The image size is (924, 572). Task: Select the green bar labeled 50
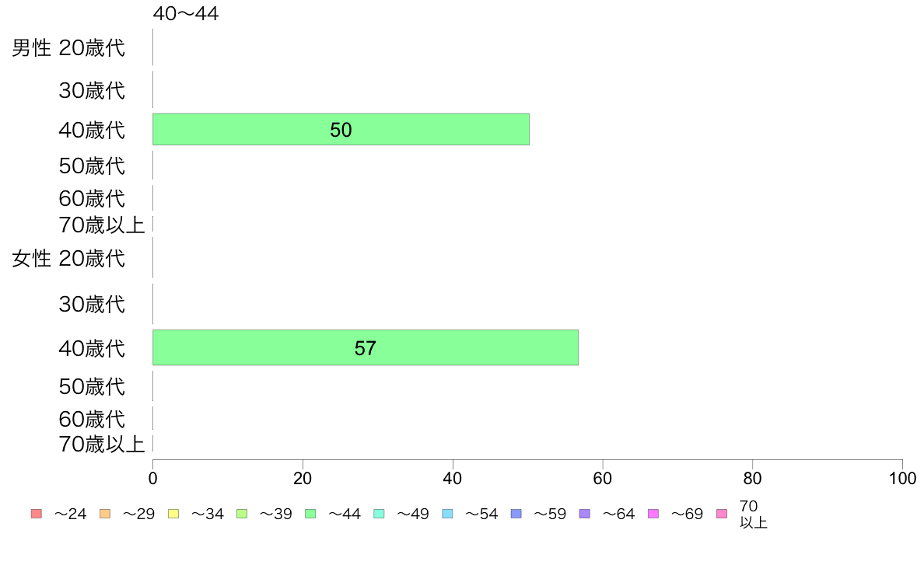pos(341,130)
